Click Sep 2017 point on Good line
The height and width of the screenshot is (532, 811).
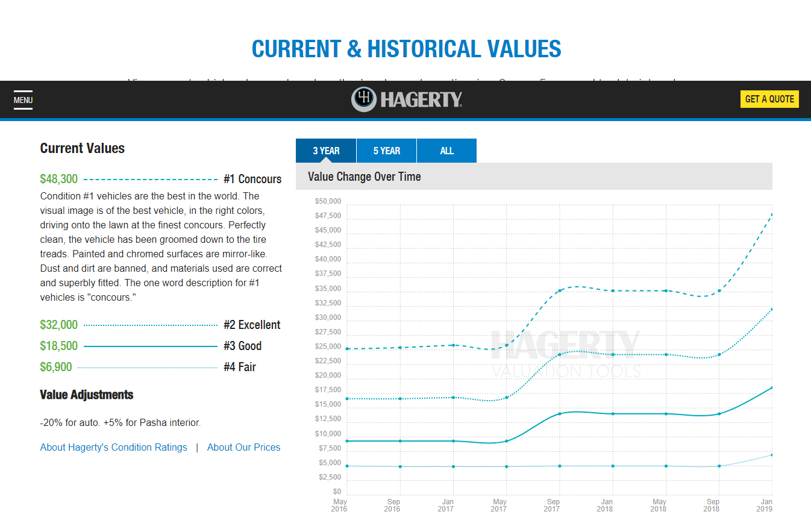560,413
